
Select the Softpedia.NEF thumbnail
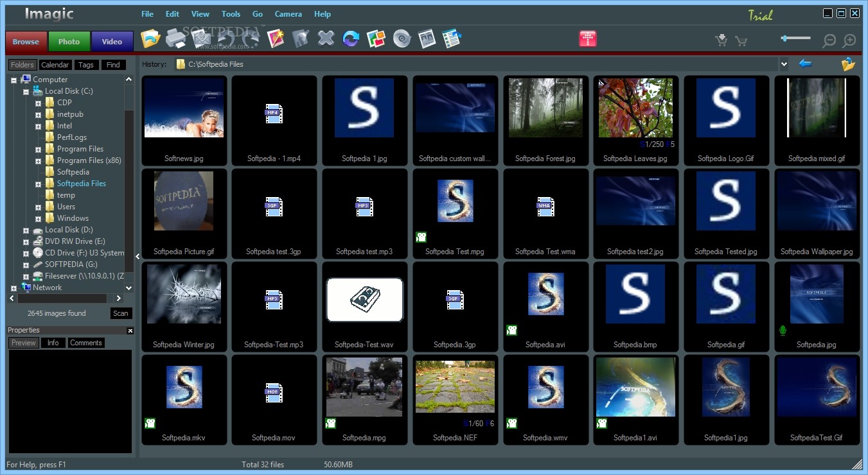455,401
